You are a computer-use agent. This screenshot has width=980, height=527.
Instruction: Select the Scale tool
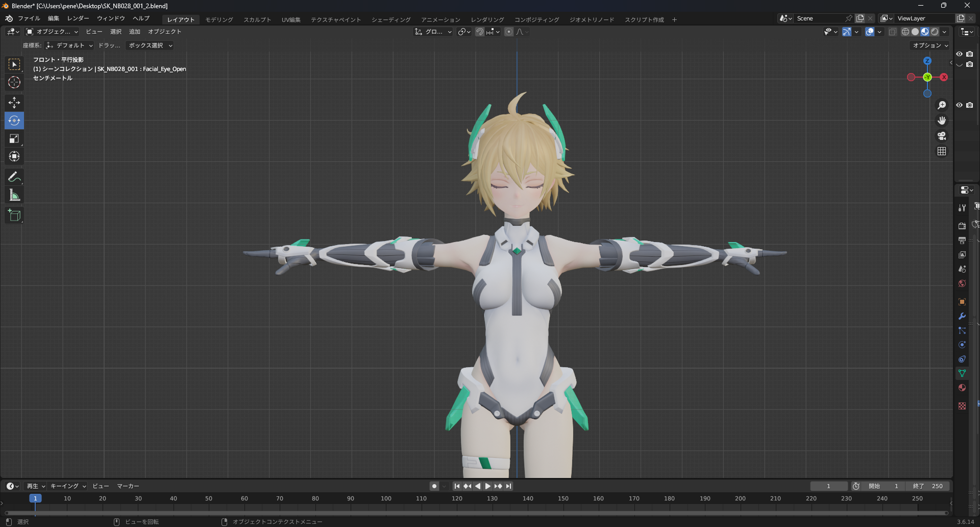(14, 138)
